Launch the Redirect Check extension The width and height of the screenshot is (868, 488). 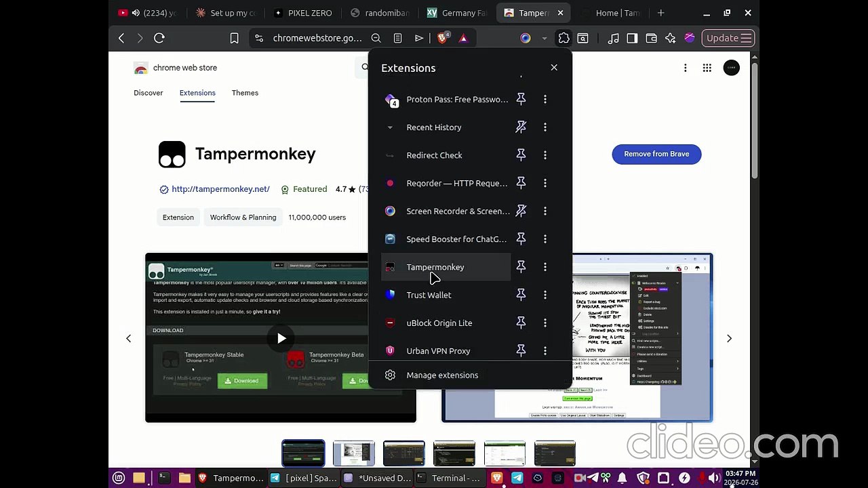coord(446,155)
